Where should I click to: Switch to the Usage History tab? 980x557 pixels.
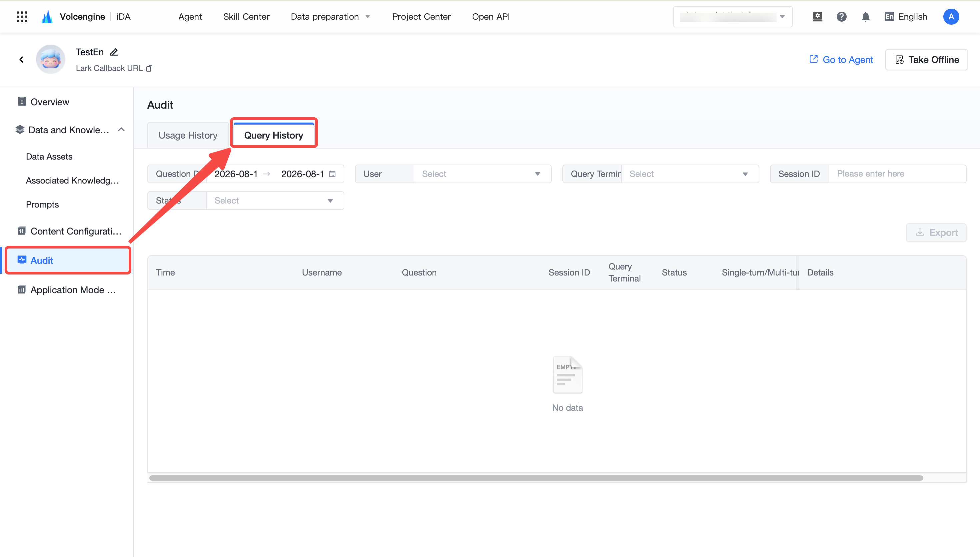click(x=188, y=136)
